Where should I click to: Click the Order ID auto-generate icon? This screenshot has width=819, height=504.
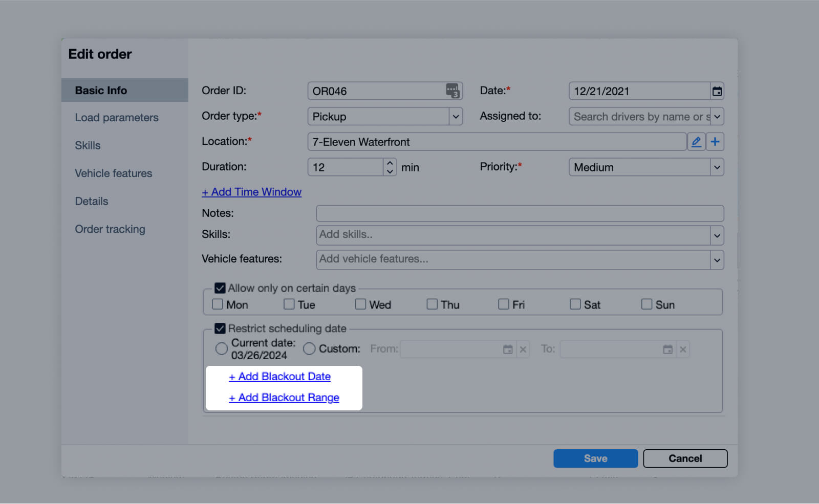452,91
